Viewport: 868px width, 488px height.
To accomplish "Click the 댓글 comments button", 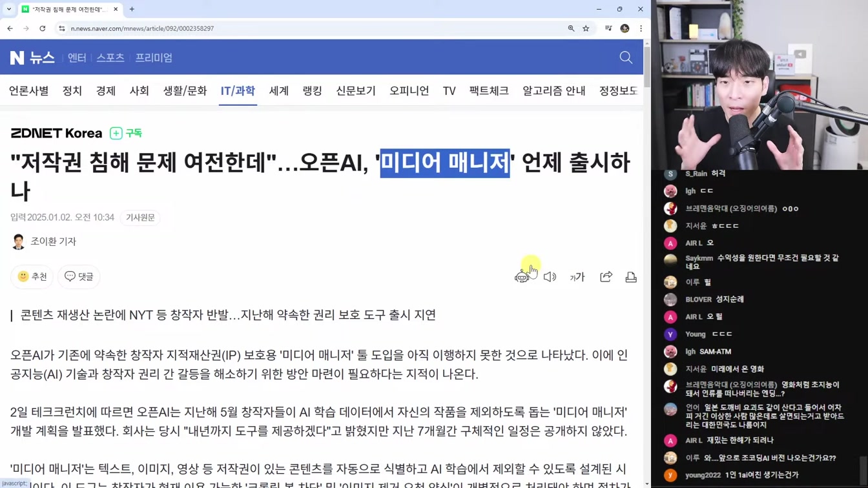I will (79, 276).
